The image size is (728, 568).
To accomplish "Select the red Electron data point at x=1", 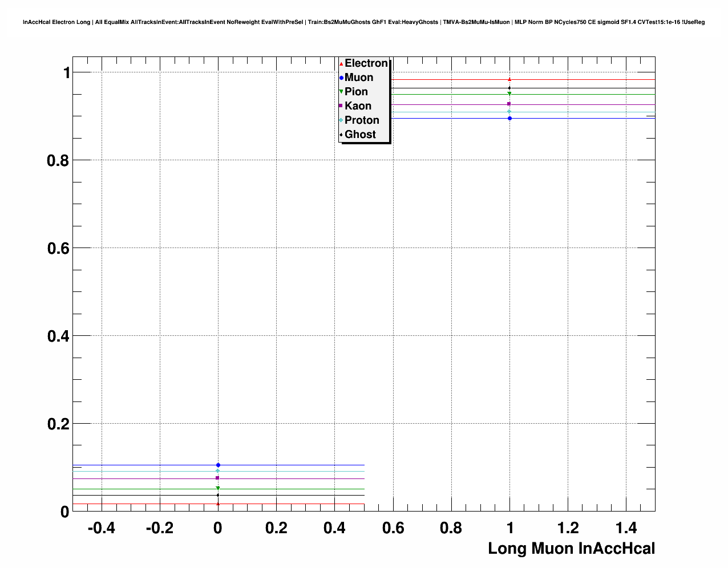I will tap(509, 79).
